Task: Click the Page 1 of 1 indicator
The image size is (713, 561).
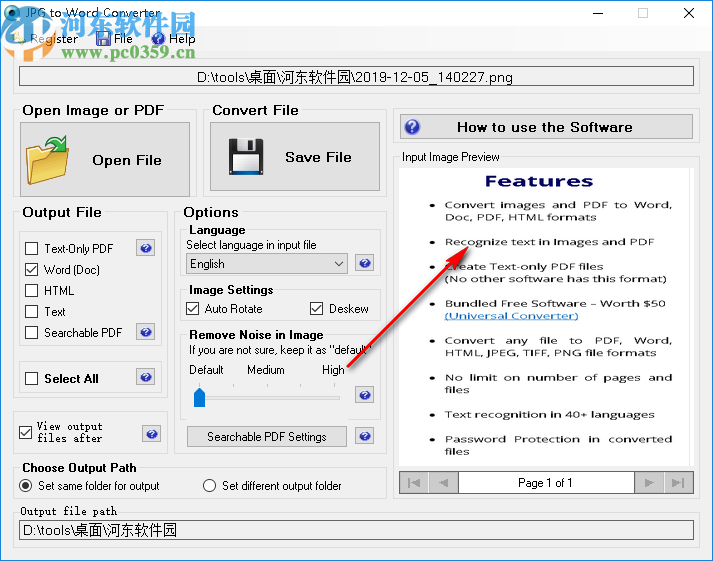Action: click(546, 483)
